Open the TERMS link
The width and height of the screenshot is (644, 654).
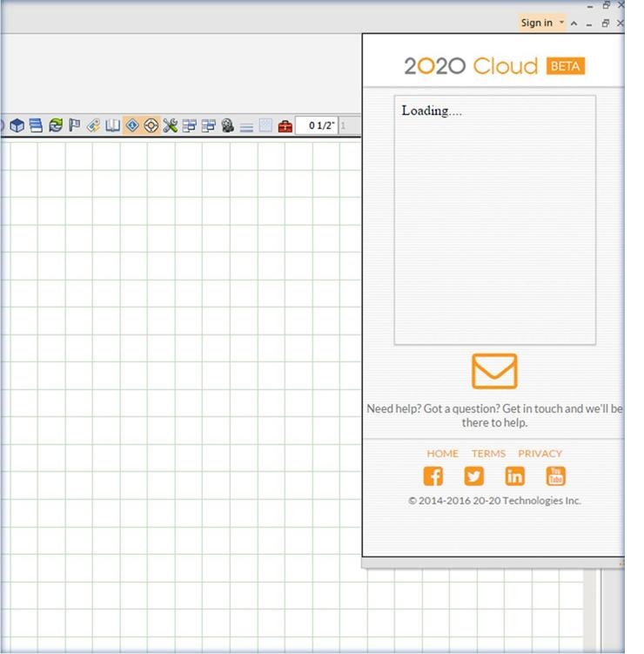click(488, 454)
